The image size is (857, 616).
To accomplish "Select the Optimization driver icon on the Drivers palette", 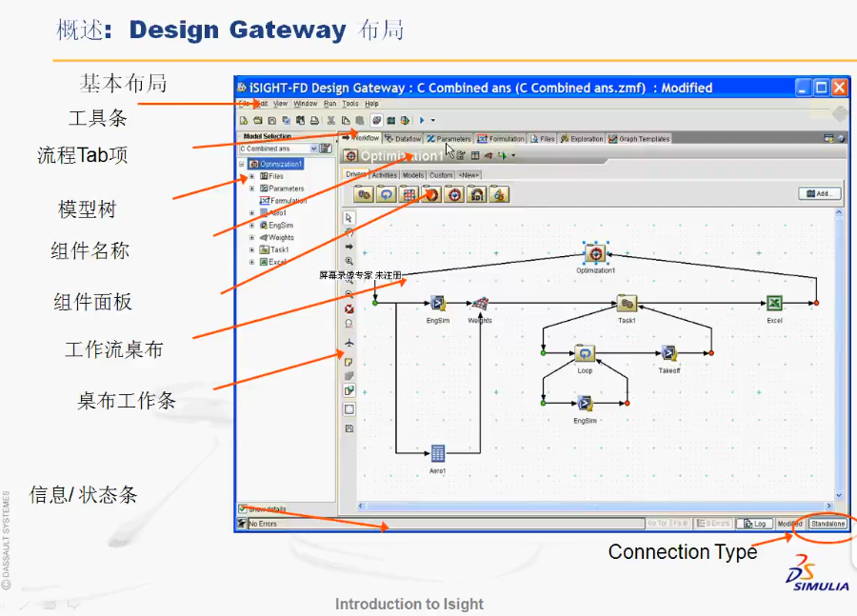I will pos(454,193).
